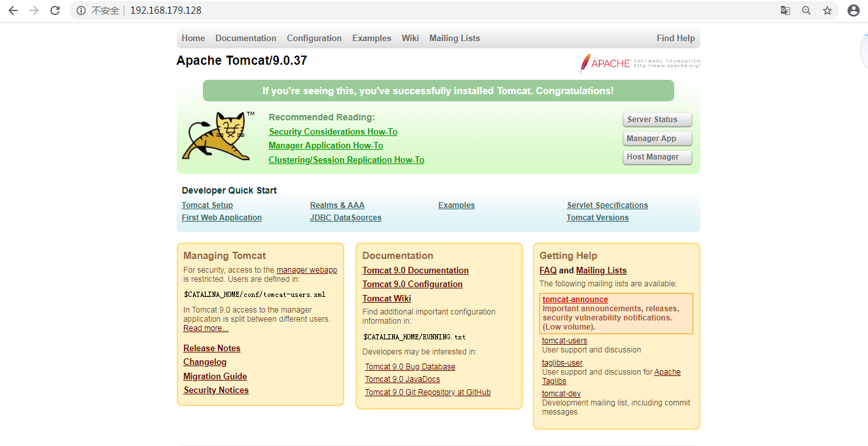Screen dimensions: 868x446
Task: Bookmark this page with the star icon
Action: click(x=827, y=10)
